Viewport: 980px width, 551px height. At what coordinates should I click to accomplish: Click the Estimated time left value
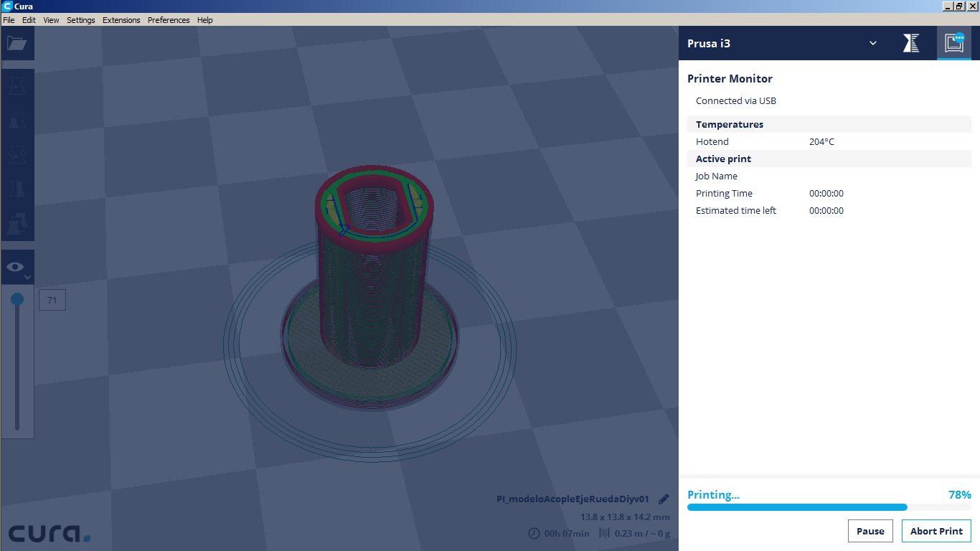pyautogui.click(x=826, y=210)
